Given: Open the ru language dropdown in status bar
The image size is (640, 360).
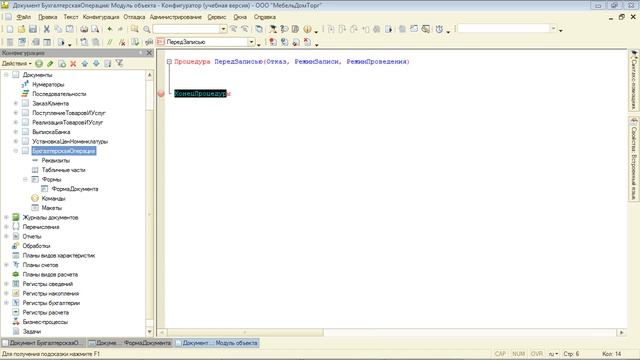Looking at the screenshot, I should coord(553,354).
